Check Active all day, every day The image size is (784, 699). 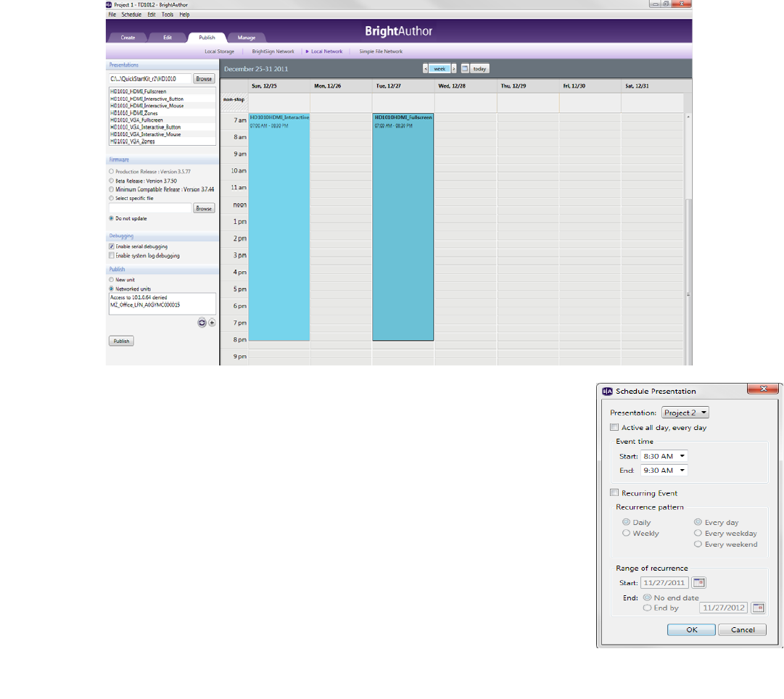[x=614, y=428]
